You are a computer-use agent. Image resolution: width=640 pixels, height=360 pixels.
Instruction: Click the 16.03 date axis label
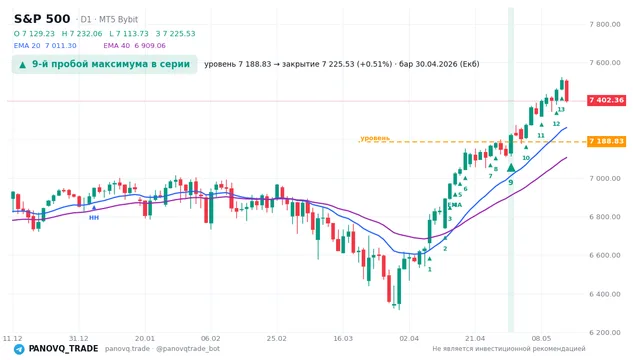coord(343,338)
